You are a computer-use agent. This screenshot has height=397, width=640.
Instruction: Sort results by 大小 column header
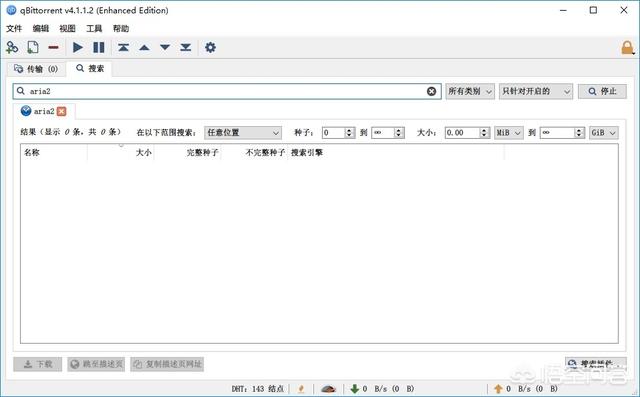(x=120, y=153)
